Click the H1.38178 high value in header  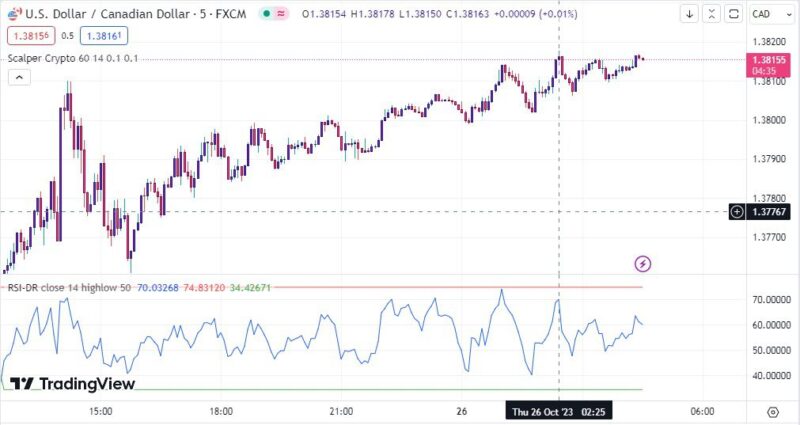pyautogui.click(x=372, y=14)
